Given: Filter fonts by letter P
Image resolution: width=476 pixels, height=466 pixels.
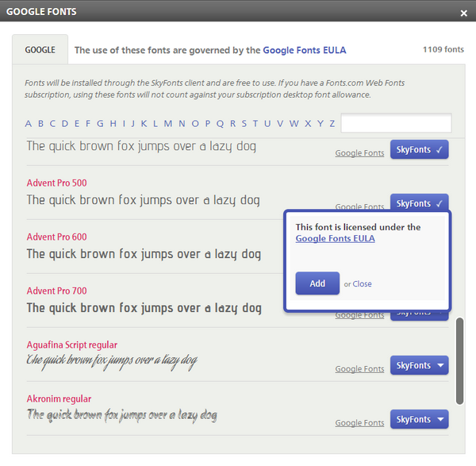Looking at the screenshot, I should point(208,124).
